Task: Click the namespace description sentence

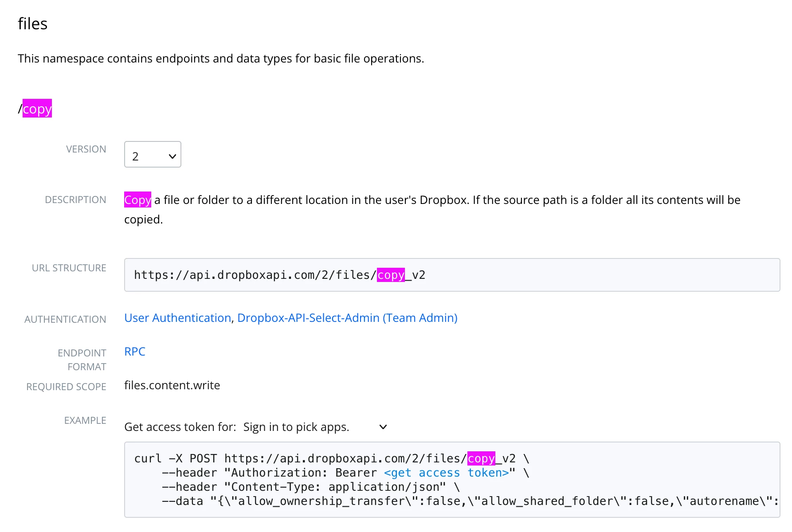Action: 221,59
